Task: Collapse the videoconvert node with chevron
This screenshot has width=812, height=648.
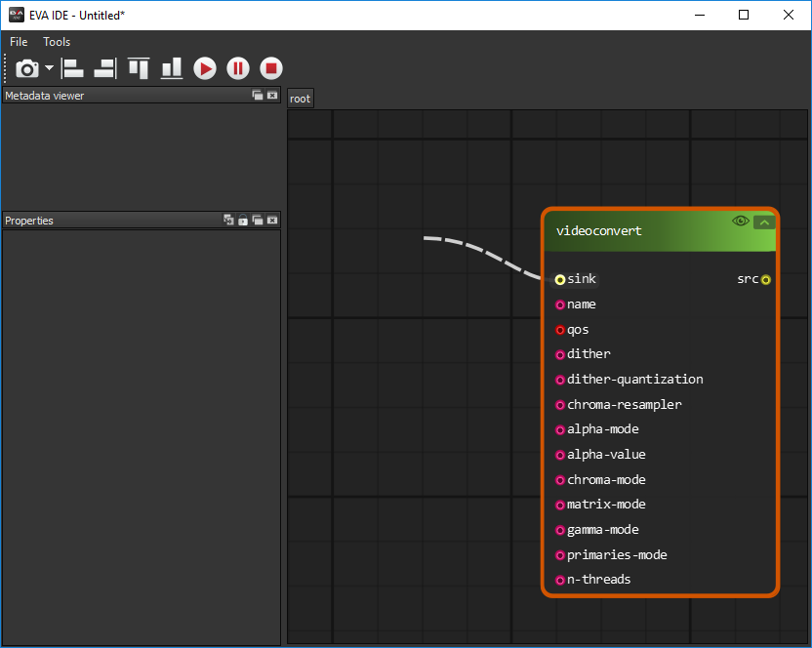Action: pyautogui.click(x=764, y=222)
